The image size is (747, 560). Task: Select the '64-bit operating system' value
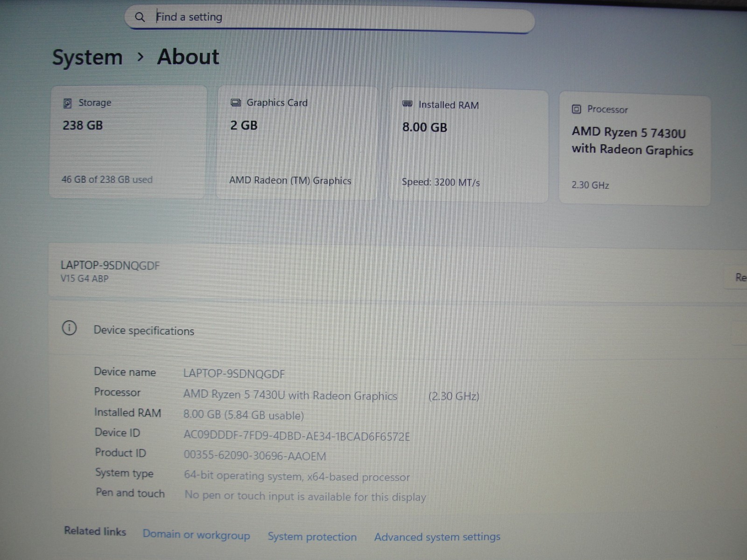point(297,476)
